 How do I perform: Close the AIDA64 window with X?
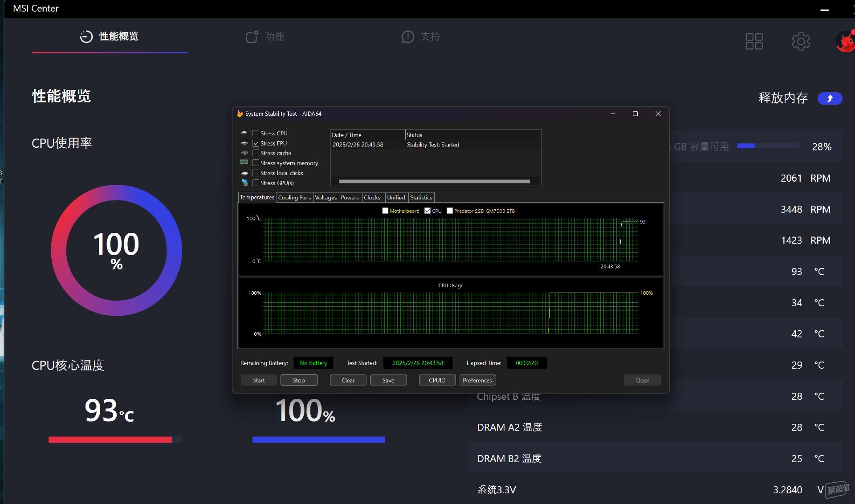click(658, 114)
